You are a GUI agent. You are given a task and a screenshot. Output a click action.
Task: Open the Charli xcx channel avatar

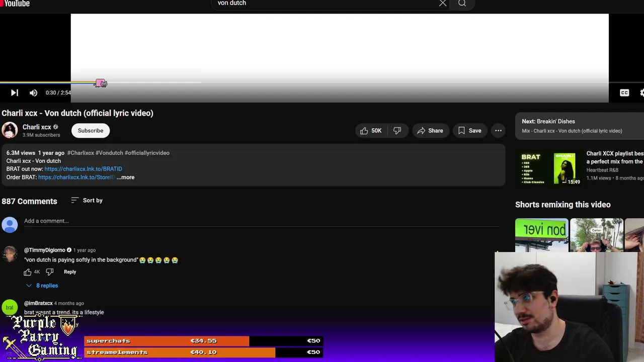point(10,130)
